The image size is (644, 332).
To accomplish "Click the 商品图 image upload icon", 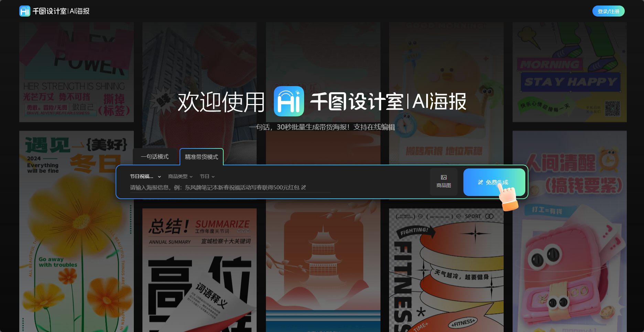I will [x=443, y=177].
